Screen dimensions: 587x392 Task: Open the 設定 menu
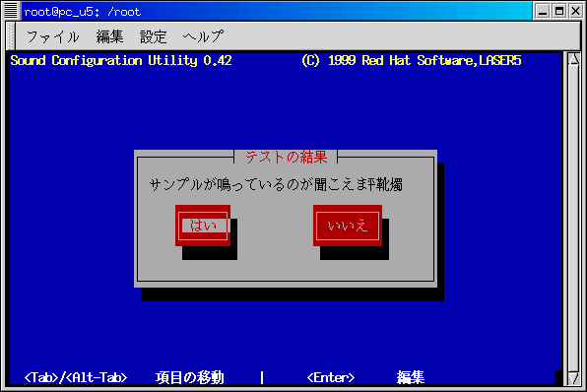[153, 36]
